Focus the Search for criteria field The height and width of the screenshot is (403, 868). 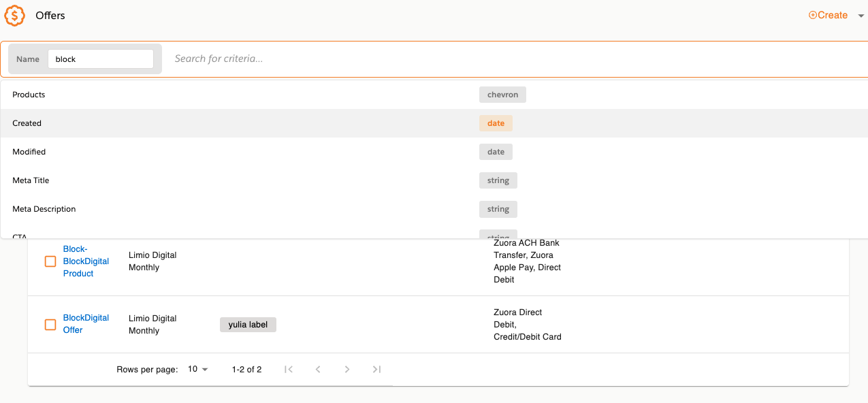[517, 59]
